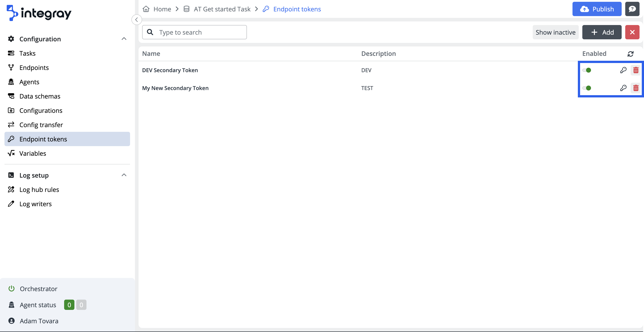Image resolution: width=644 pixels, height=332 pixels.
Task: Click the key icon for DEV Secondary Token
Action: point(623,70)
